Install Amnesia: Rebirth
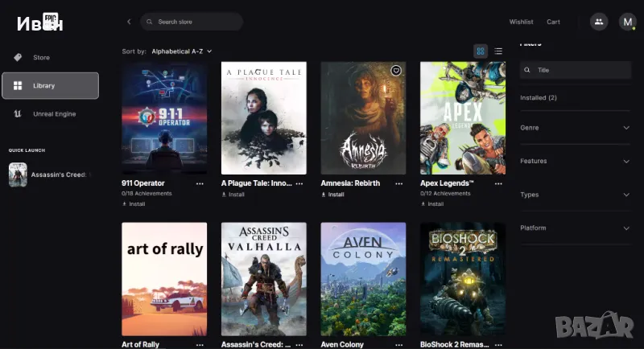 coord(332,195)
